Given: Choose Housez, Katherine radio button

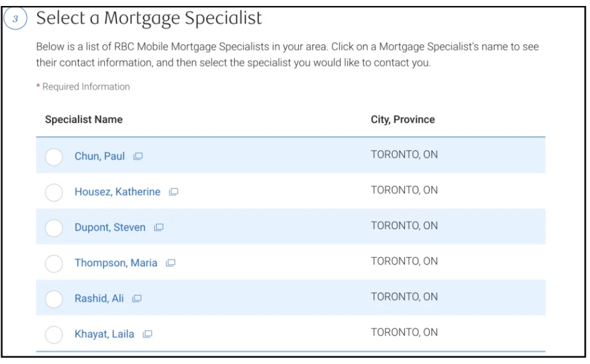Looking at the screenshot, I should pos(55,192).
